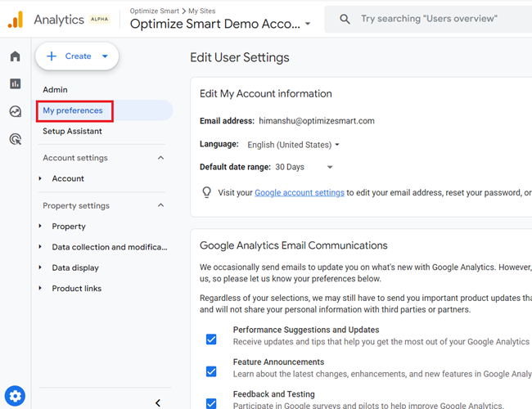
Task: Collapse the admin navigation panel arrow
Action: click(x=158, y=402)
